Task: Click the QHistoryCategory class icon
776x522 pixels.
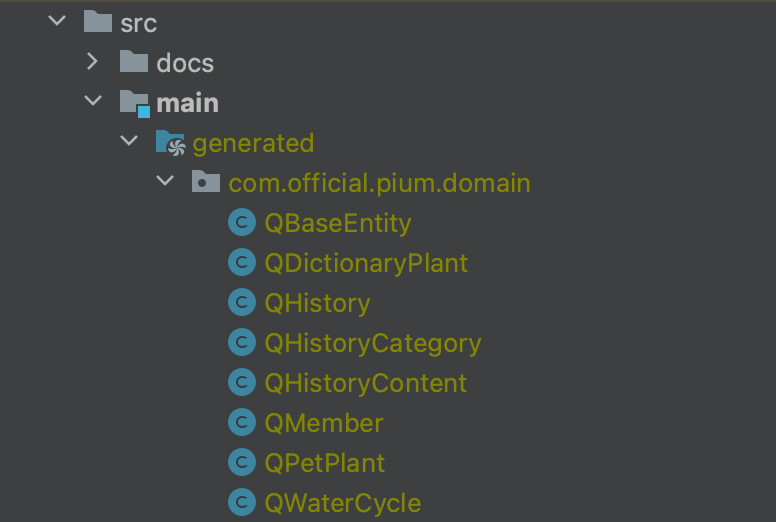Action: tap(241, 343)
